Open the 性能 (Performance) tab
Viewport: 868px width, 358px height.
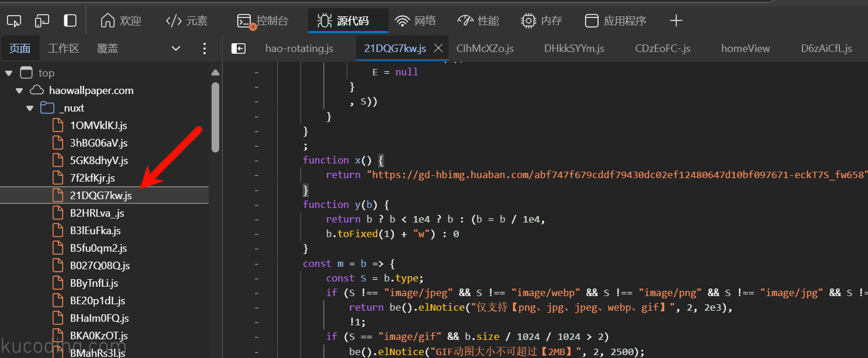[478, 21]
